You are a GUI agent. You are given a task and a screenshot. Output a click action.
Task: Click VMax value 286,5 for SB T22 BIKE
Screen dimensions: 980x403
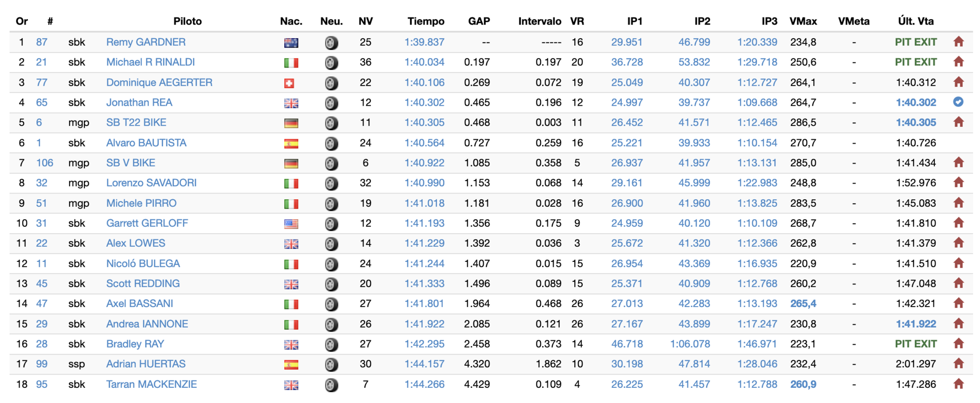(x=803, y=122)
